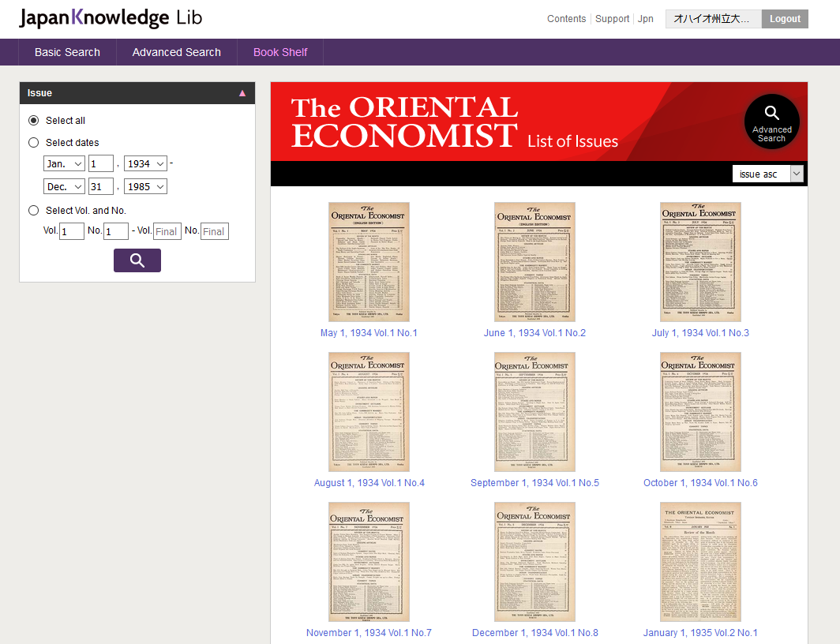Open the June 1, 1934 issue cover thumbnail
Viewport: 840px width, 644px height.
[x=534, y=262]
